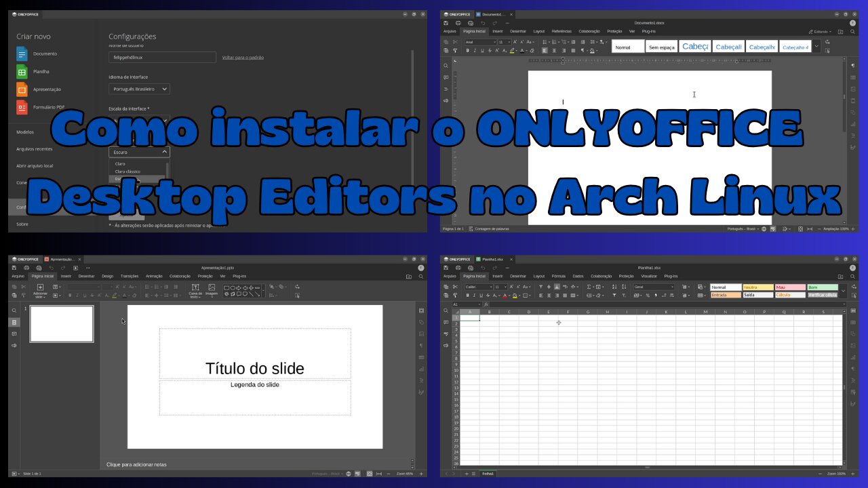Apply the Mau cell style in the spreadsheet
Screen dimensions: 868x488
click(790, 287)
